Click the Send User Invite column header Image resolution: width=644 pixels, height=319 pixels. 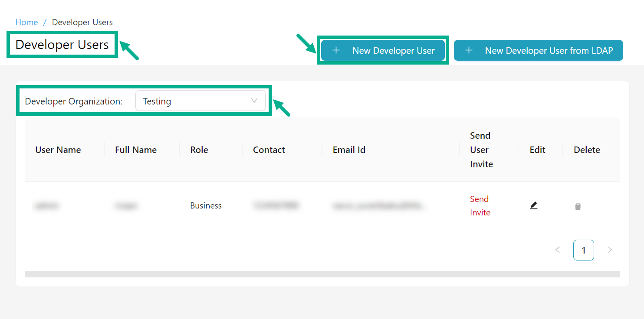(481, 150)
